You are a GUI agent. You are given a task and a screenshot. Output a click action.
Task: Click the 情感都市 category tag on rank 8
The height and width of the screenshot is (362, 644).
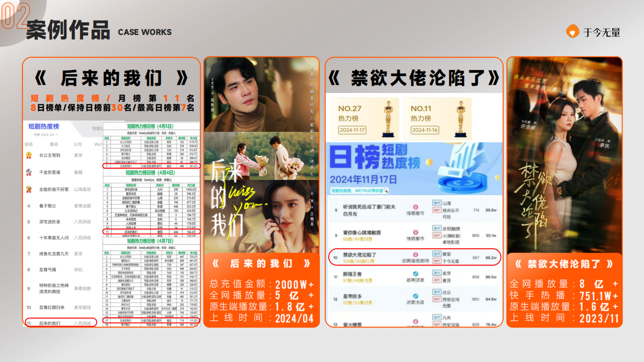pyautogui.click(x=414, y=212)
